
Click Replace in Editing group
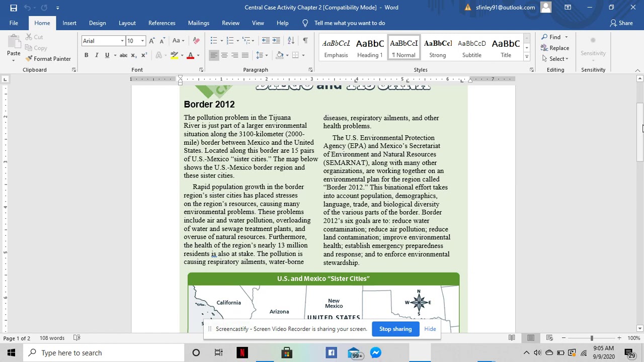(x=555, y=48)
